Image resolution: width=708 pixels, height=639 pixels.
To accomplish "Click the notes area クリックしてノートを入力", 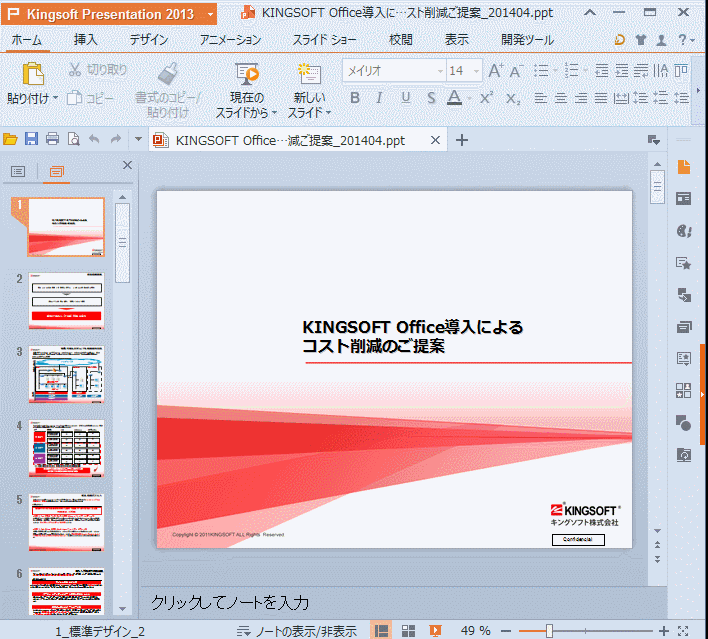I will pyautogui.click(x=229, y=603).
